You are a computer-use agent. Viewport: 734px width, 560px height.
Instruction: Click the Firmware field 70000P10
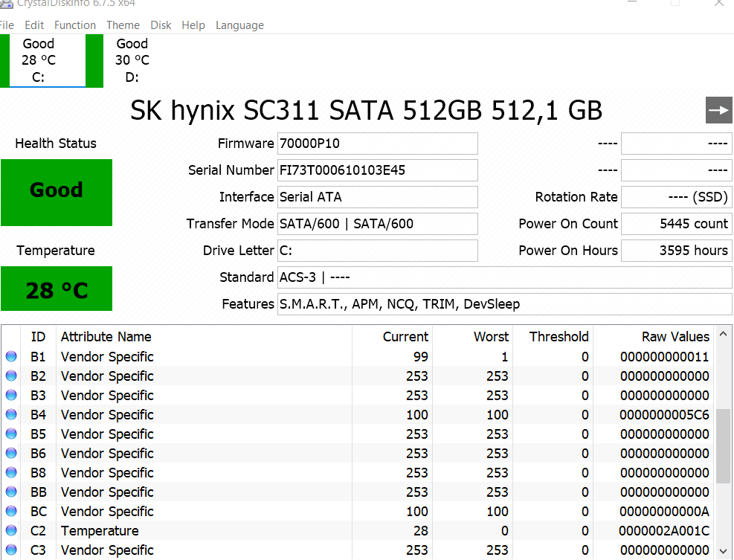(377, 144)
